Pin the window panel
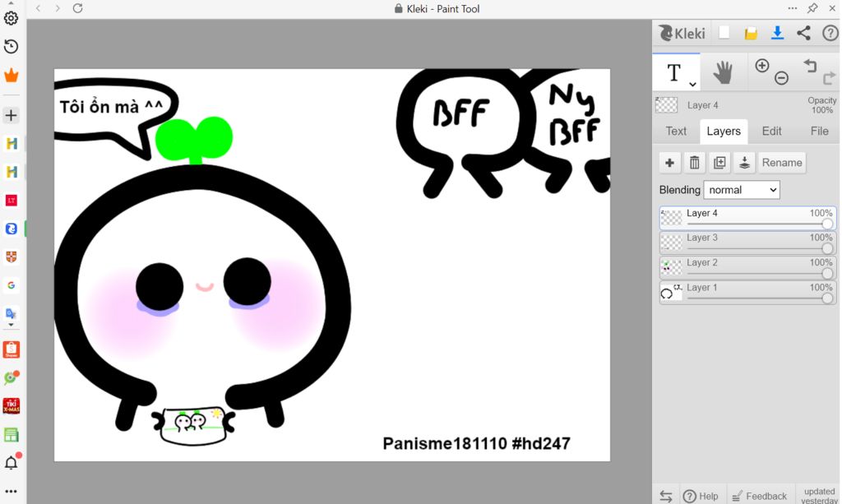842x504 pixels. 812,8
